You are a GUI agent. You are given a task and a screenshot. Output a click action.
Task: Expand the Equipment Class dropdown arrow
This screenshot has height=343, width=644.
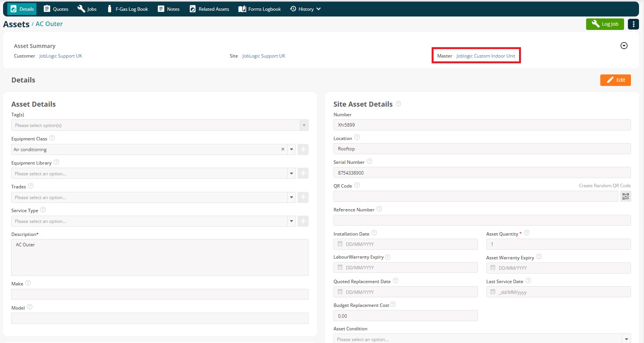tap(292, 149)
